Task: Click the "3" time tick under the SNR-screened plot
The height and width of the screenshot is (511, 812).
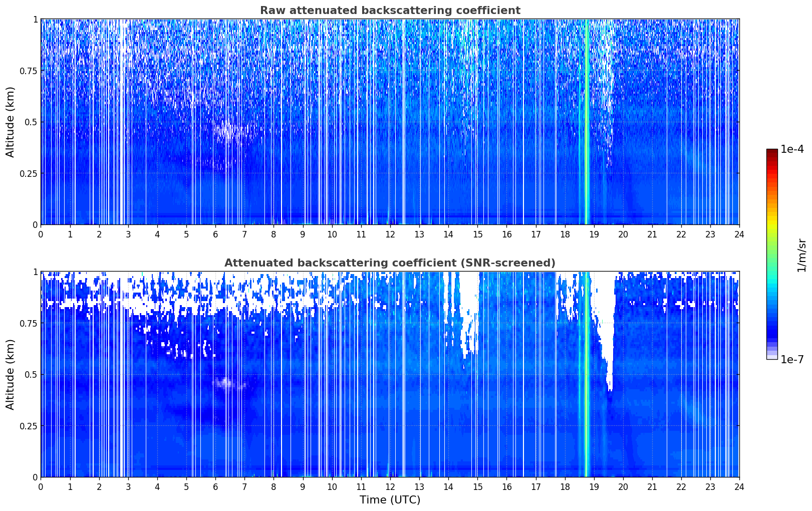Action: [x=128, y=486]
